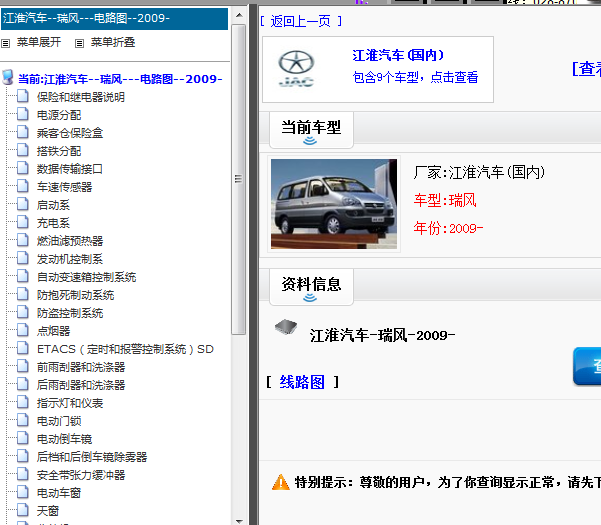Click the 年份:2009- red text

tap(448, 228)
